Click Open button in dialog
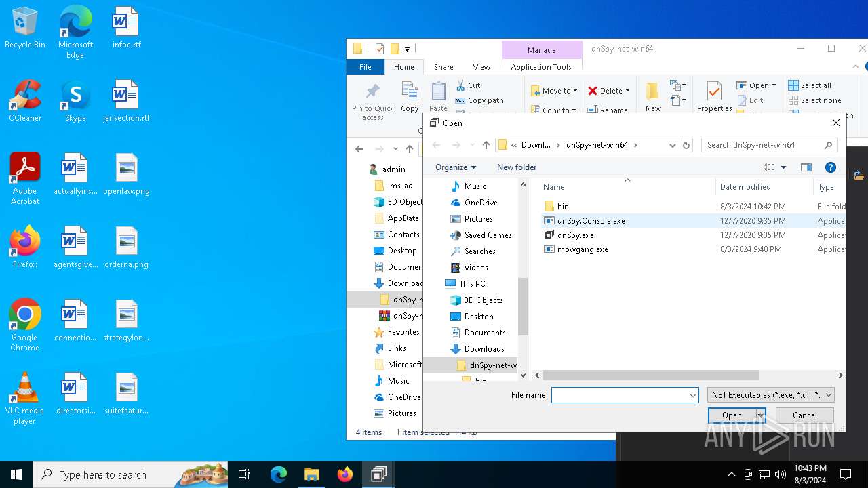 point(732,415)
